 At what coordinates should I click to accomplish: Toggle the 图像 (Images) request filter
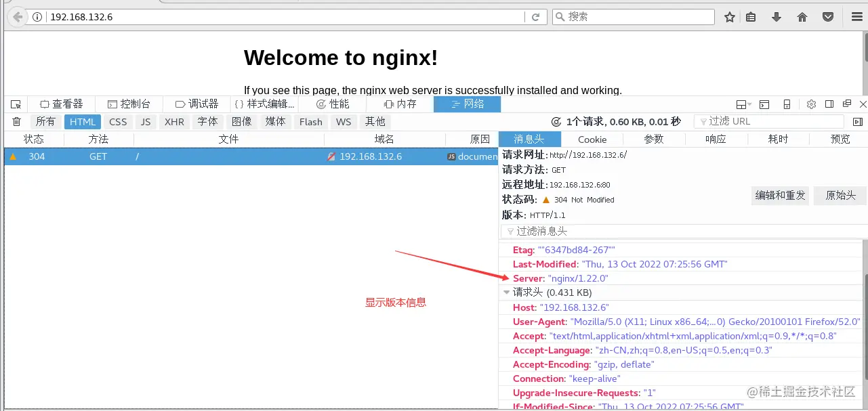click(242, 122)
